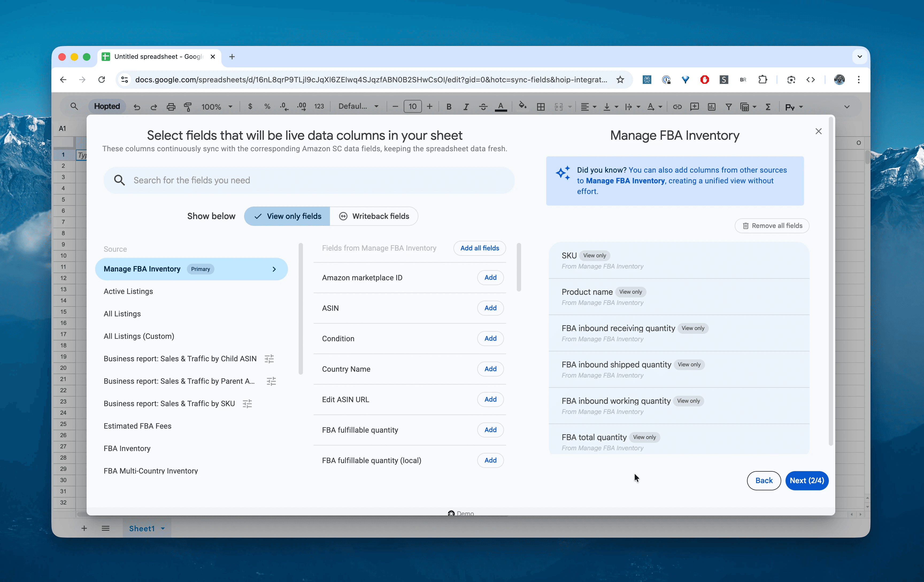Click format as currency icon
924x582 pixels.
click(250, 107)
